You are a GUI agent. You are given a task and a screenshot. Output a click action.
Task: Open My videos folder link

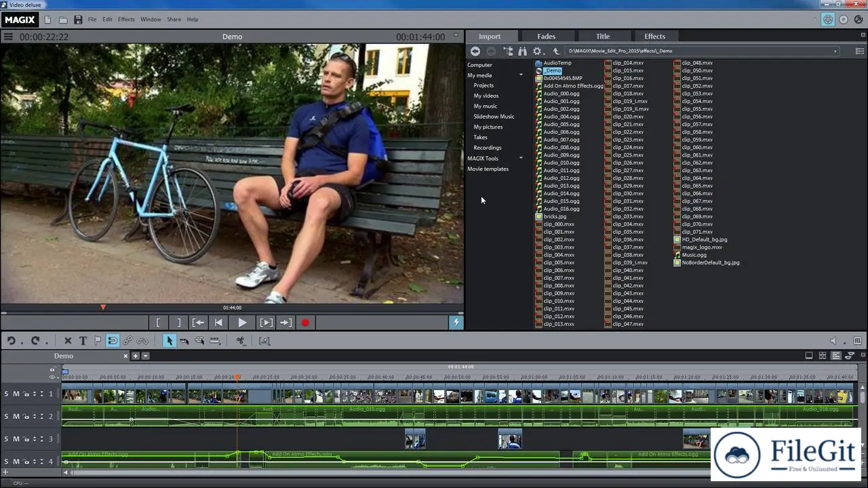tap(486, 96)
